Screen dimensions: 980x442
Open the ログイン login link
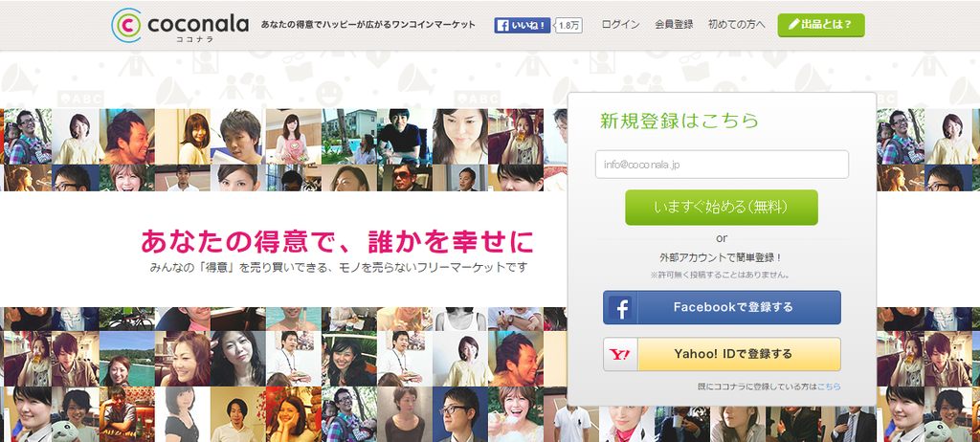tap(620, 25)
